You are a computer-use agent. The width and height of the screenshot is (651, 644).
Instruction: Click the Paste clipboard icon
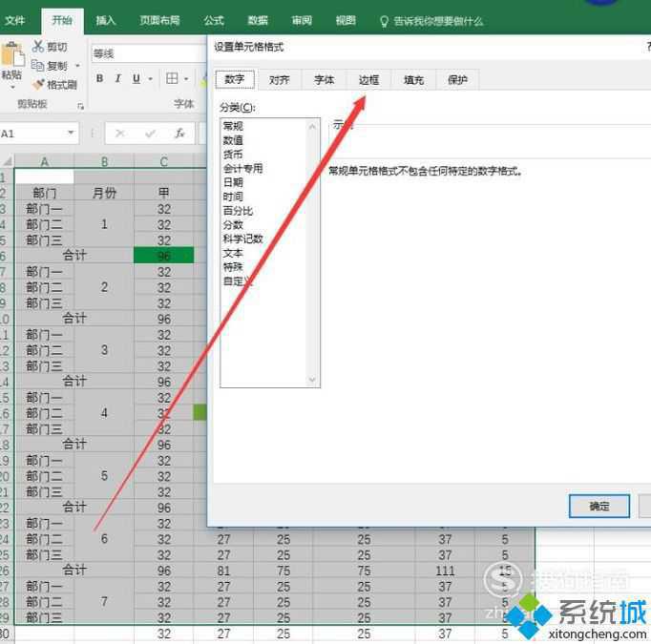coord(12,54)
